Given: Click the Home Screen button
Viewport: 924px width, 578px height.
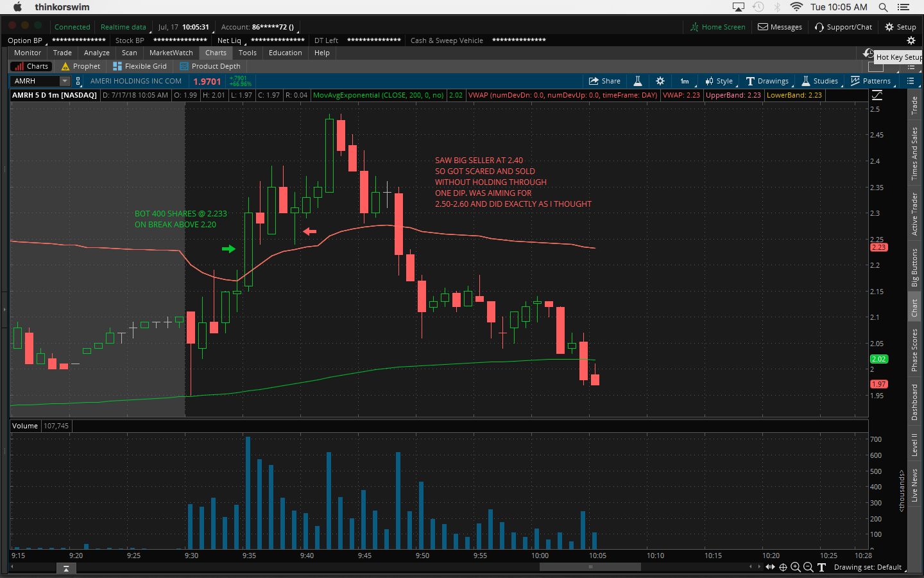Looking at the screenshot, I should coord(718,27).
